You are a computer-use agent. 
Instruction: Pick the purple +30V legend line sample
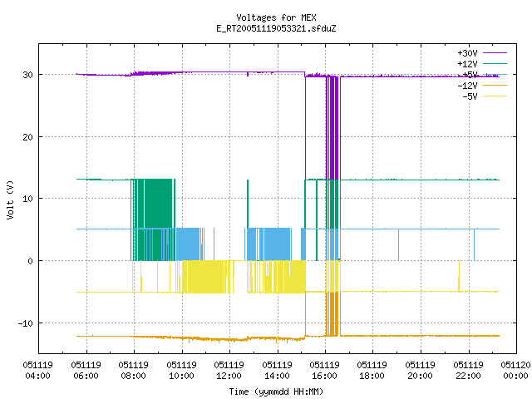tap(495, 53)
